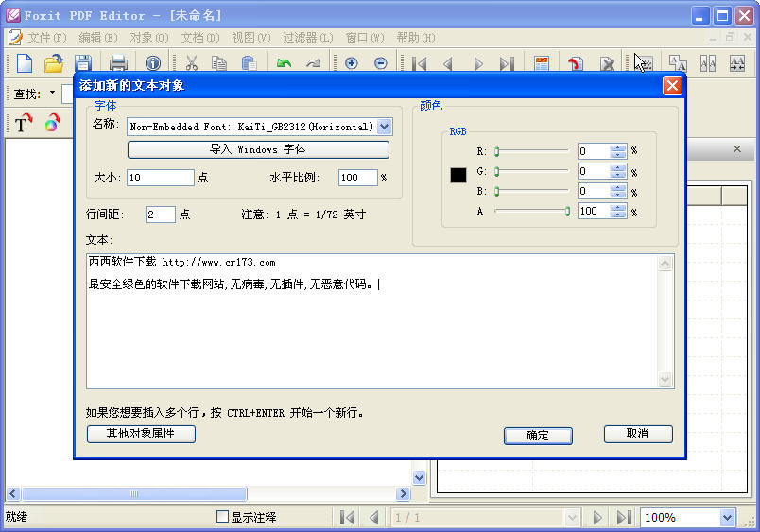The height and width of the screenshot is (532, 760).
Task: Click the page layout icon in toolbar
Action: pyautogui.click(x=542, y=63)
